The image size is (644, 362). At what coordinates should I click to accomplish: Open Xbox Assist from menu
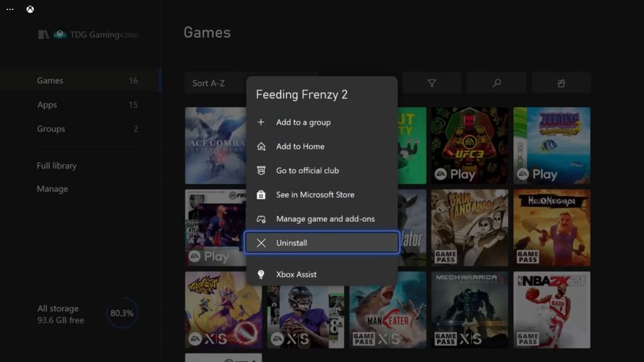click(322, 274)
